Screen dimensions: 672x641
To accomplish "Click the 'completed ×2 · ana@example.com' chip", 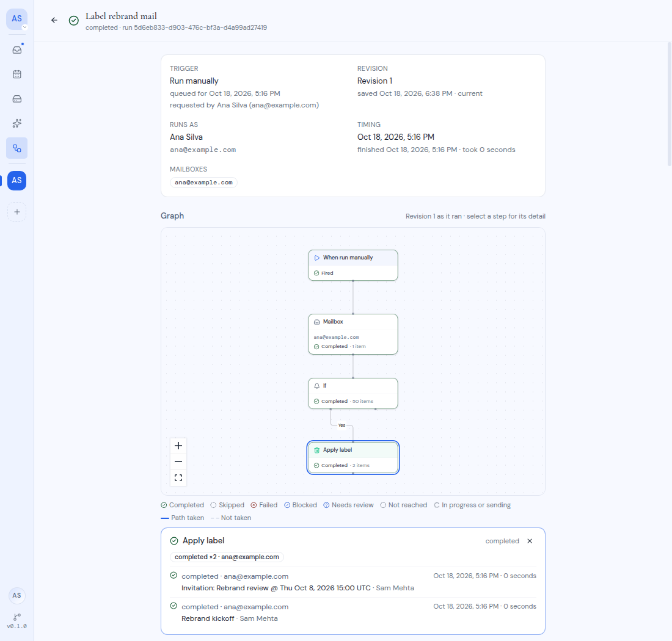I will coord(227,557).
